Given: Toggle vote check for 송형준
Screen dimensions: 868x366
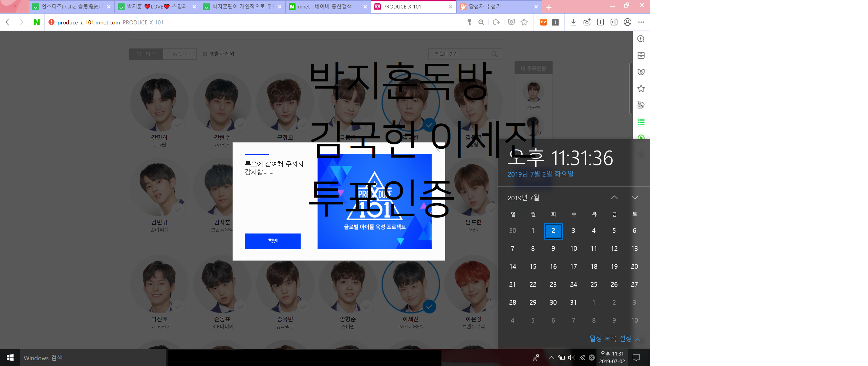Looking at the screenshot, I should coord(366,307).
